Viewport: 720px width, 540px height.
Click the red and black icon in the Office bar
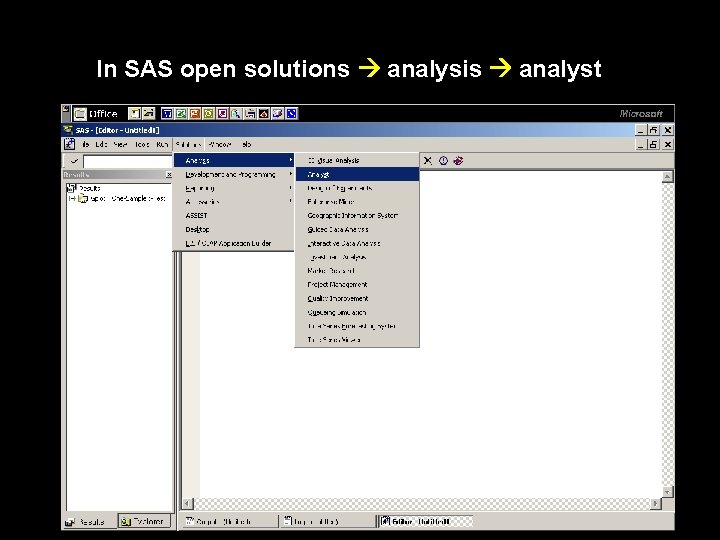coord(264,113)
